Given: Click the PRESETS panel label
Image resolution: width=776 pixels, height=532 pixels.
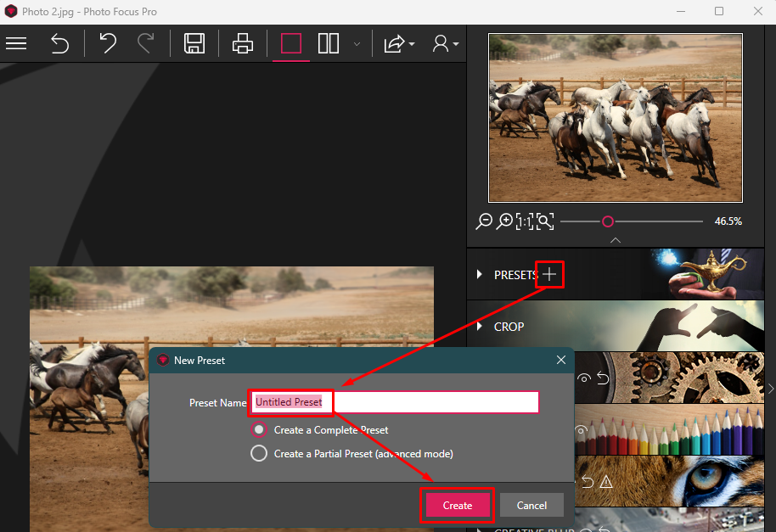Looking at the screenshot, I should [515, 275].
